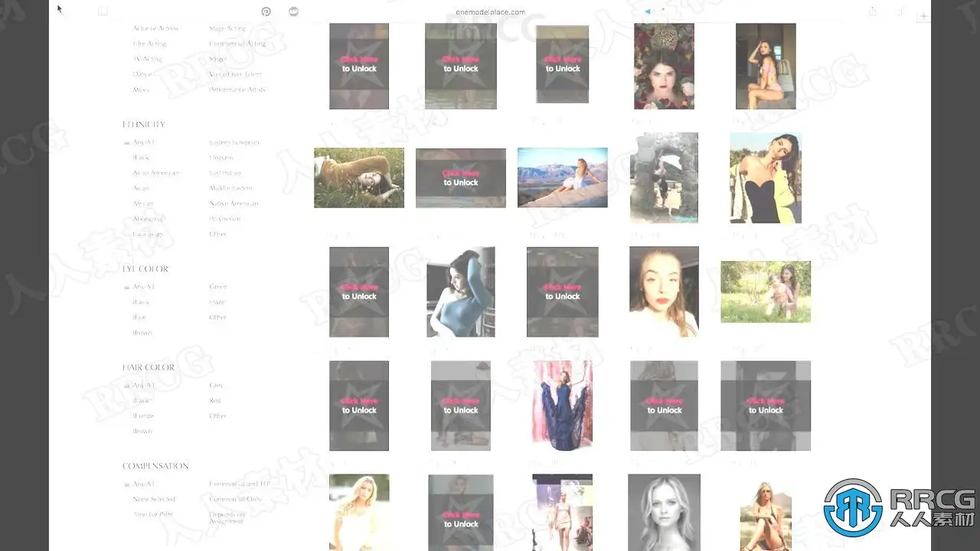Select Time For Print compensation

point(152,515)
